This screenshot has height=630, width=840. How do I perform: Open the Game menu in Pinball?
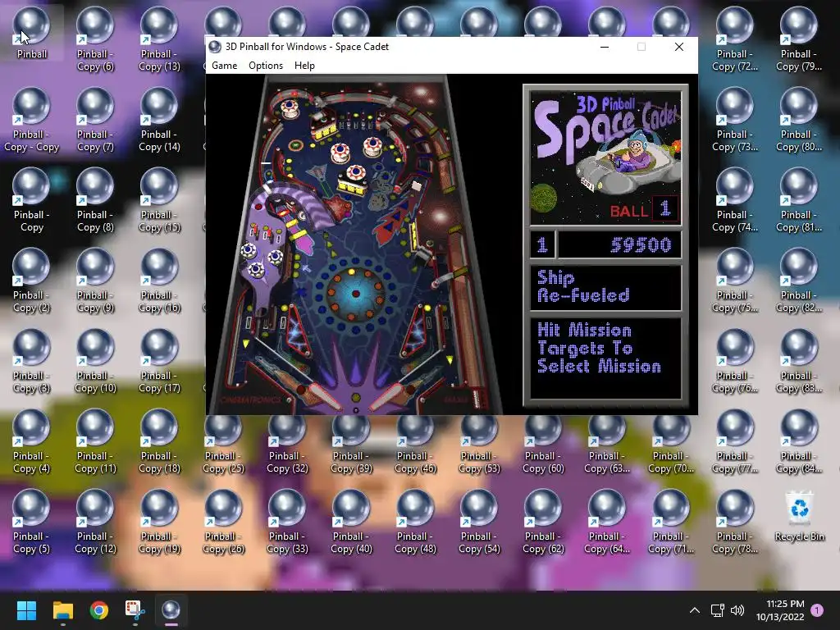coord(224,66)
